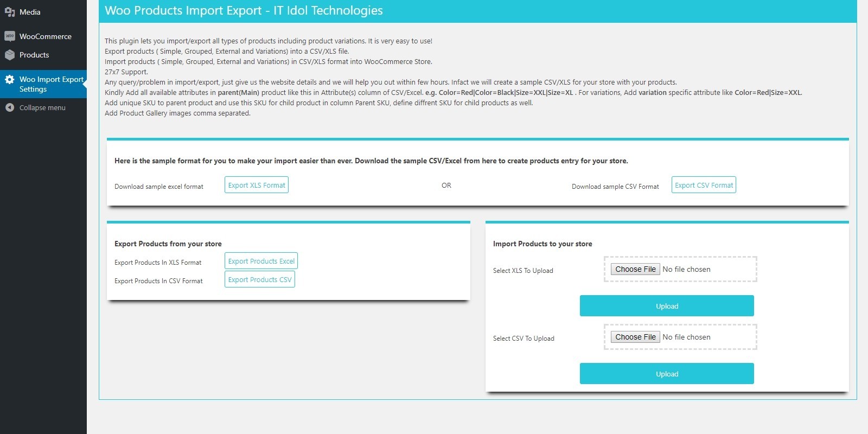Collapse the admin sidebar menu
868x434 pixels.
click(43, 107)
